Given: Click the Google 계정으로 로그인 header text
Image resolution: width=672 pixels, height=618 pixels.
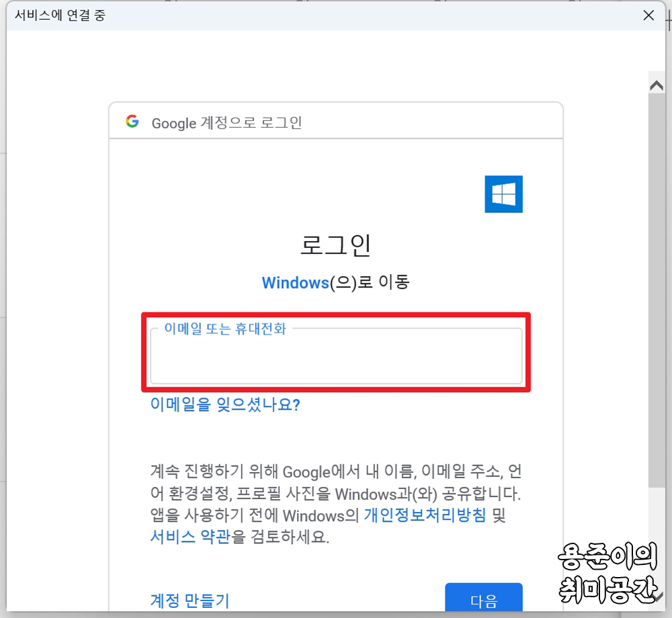Looking at the screenshot, I should 226,123.
